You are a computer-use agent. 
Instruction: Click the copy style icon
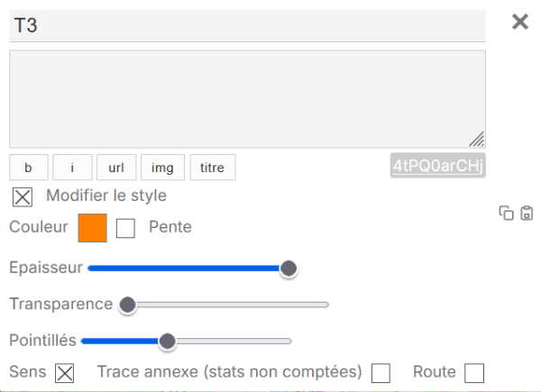[x=507, y=214]
